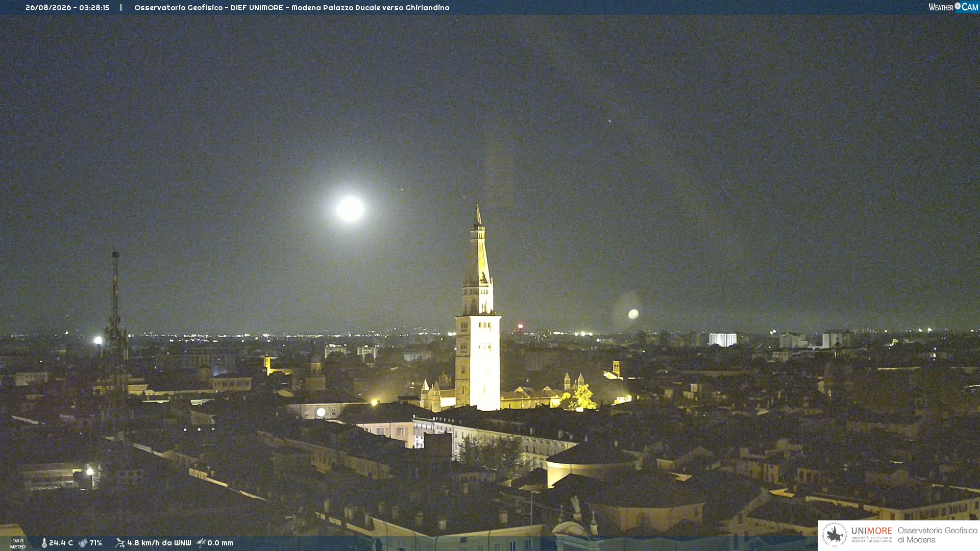The width and height of the screenshot is (980, 551).
Task: Click the humidity water drops icon
Action: tap(83, 543)
